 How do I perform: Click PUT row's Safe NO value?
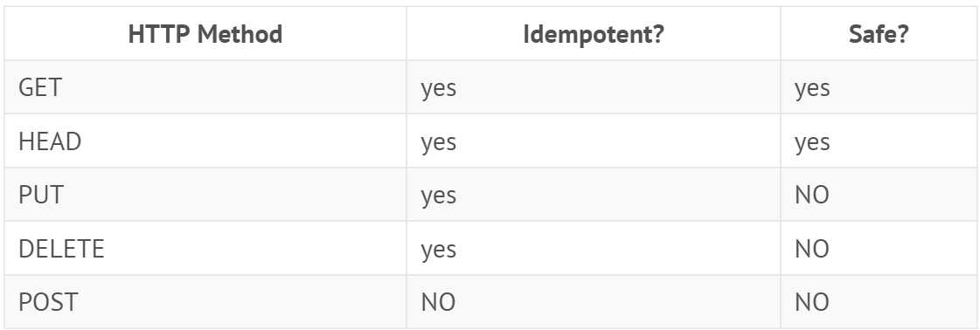(812, 196)
